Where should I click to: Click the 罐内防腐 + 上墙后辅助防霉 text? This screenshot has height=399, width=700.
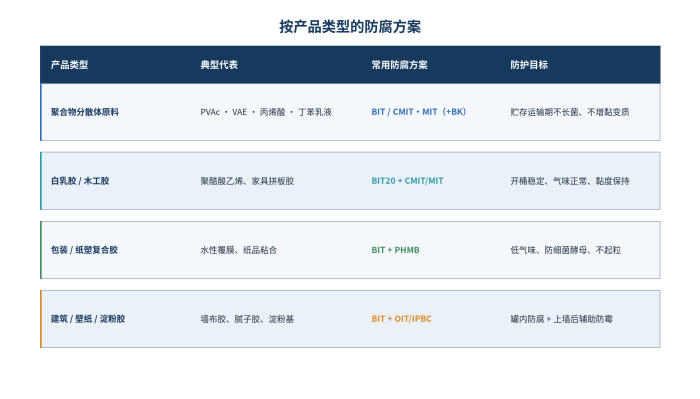pyautogui.click(x=561, y=319)
